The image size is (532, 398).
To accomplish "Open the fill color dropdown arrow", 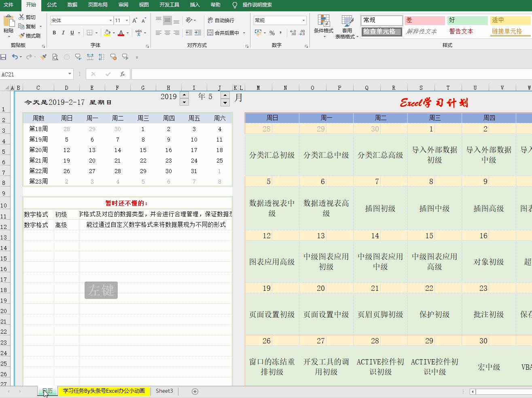I will (x=114, y=32).
